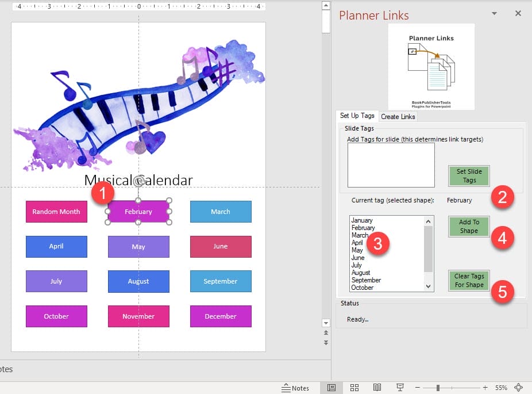Click the zoom out minus icon

418,388
